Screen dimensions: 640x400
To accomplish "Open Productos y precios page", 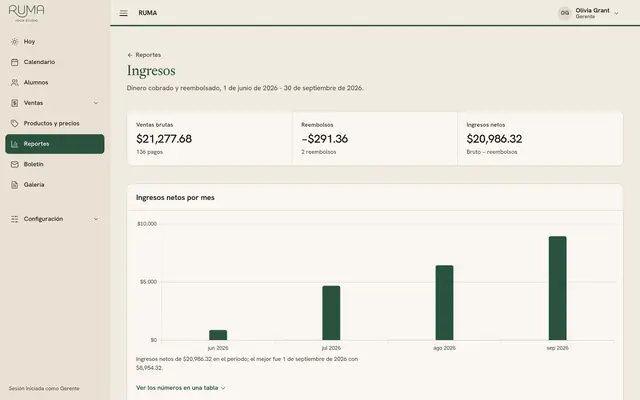I will tap(55, 123).
